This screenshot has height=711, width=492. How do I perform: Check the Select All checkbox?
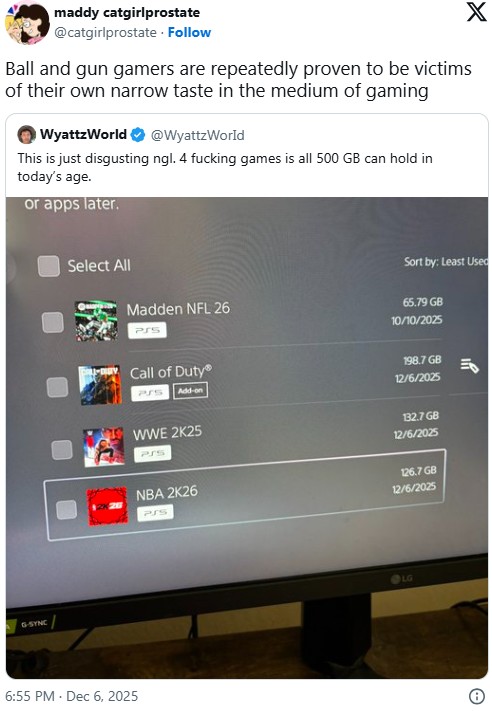(x=49, y=266)
